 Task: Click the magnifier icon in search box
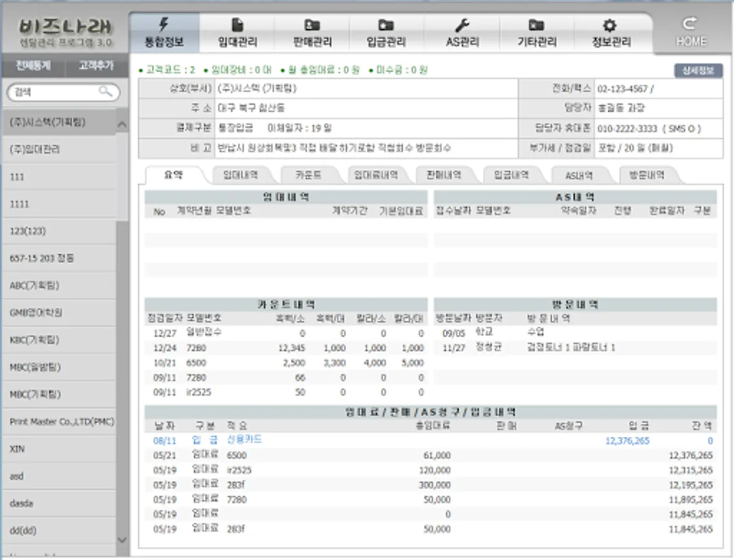coord(106,92)
